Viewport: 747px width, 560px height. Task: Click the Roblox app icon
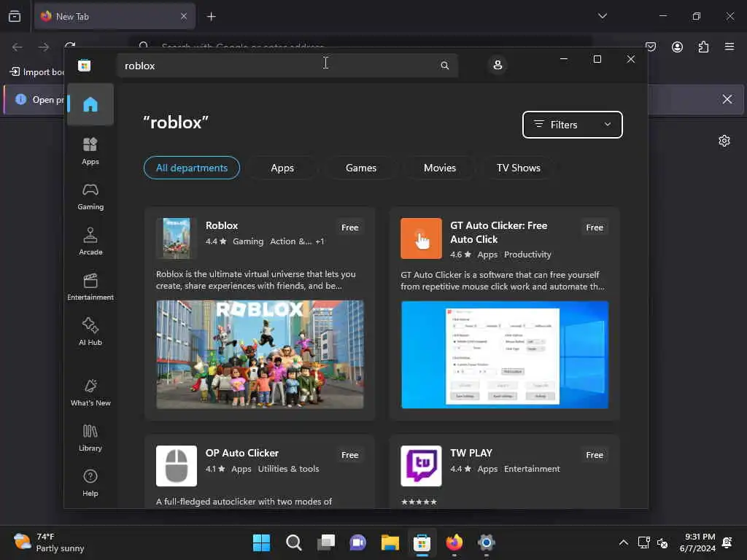(177, 238)
